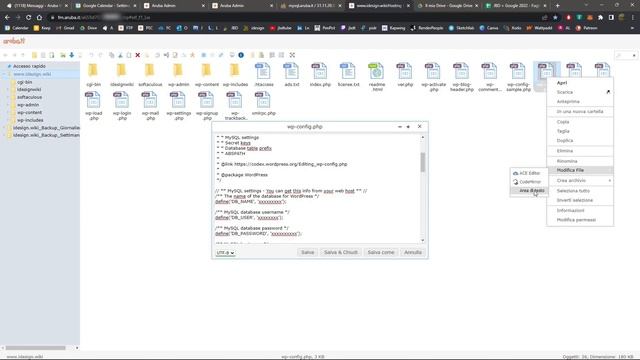640x360 pixels.
Task: Open the UTF-8 encoding dropdown in editor
Action: [x=225, y=253]
